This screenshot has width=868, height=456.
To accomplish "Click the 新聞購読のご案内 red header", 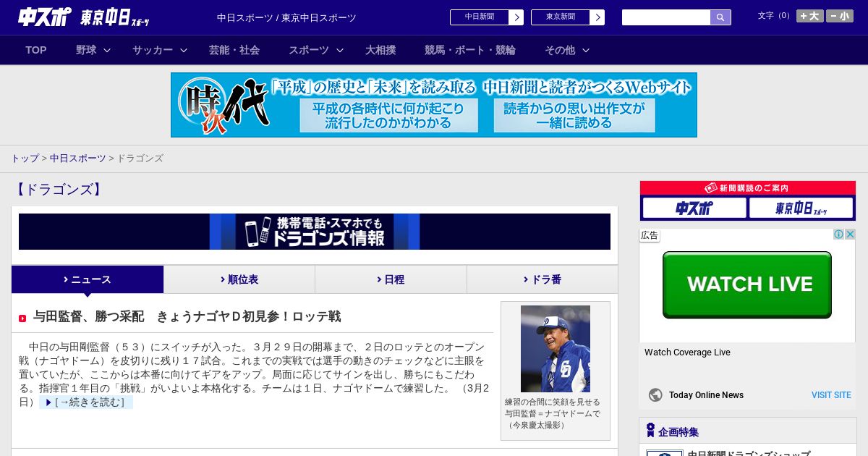I will pos(748,188).
